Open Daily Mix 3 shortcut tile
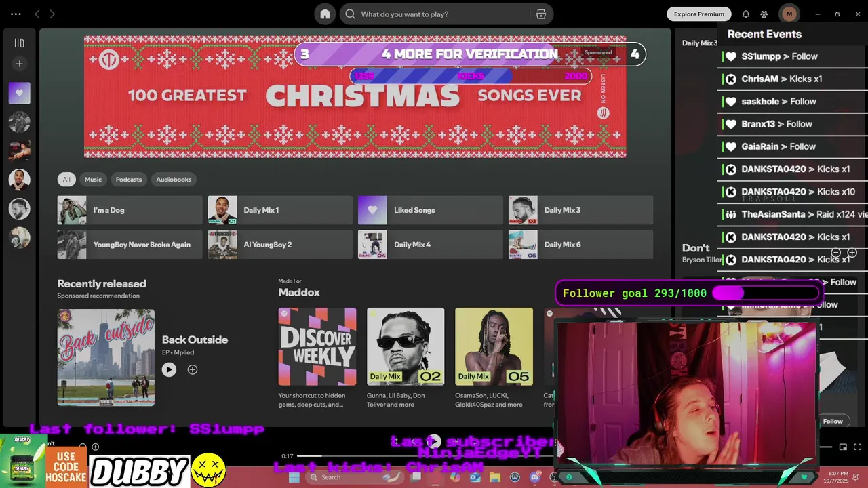 pos(580,210)
